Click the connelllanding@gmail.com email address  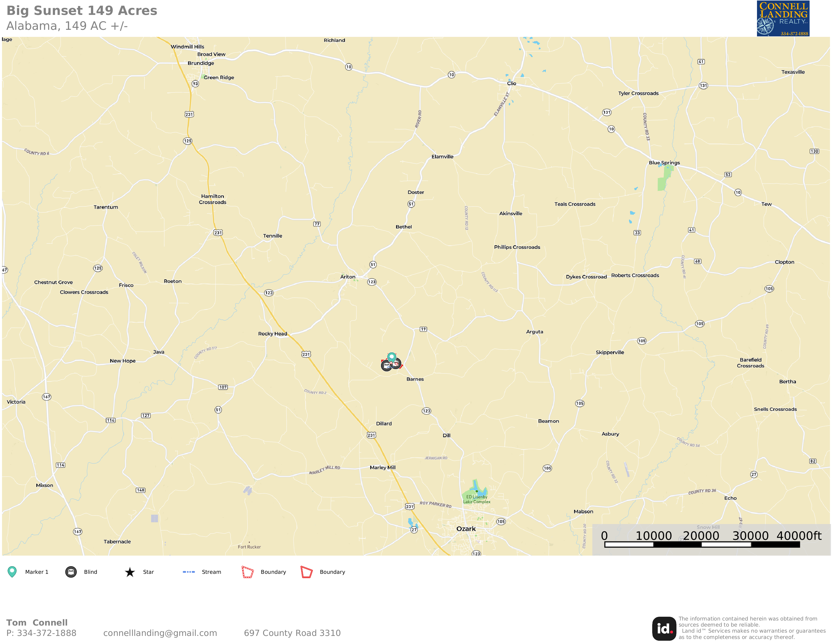point(160,633)
